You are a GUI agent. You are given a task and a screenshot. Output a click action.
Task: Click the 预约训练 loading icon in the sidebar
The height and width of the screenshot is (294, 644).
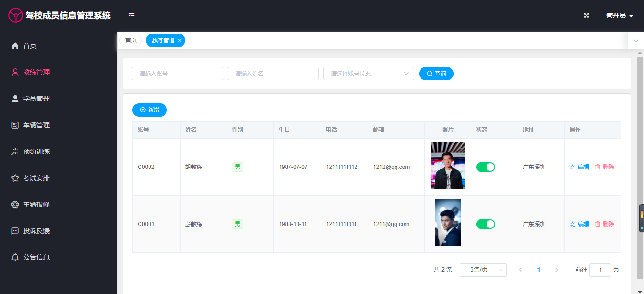pos(15,151)
